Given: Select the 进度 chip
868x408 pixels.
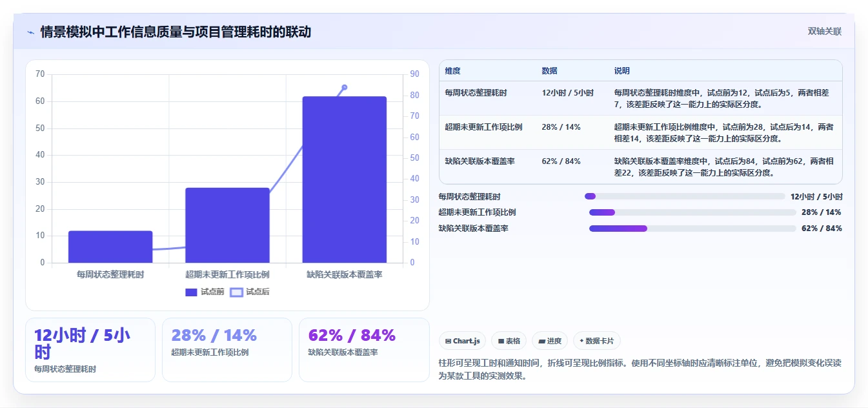Looking at the screenshot, I should coord(550,341).
